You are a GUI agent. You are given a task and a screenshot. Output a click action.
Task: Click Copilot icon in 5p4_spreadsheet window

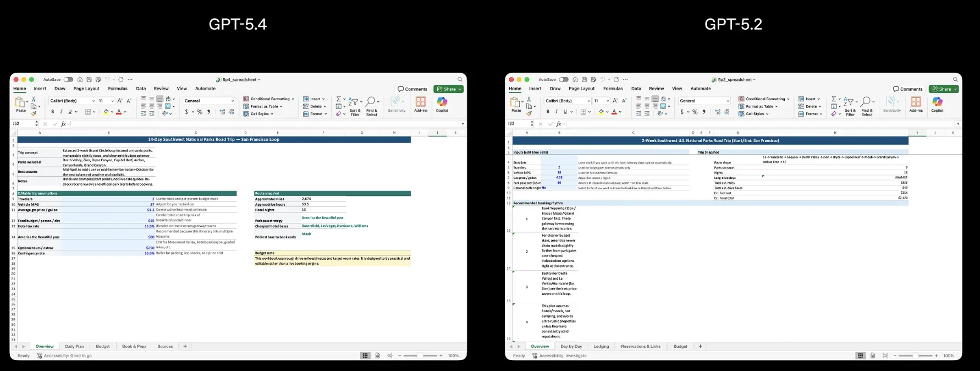click(442, 102)
